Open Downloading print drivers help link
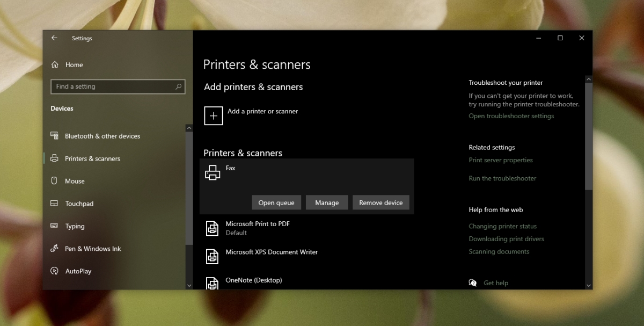Viewport: 644px width, 326px height. (506, 239)
